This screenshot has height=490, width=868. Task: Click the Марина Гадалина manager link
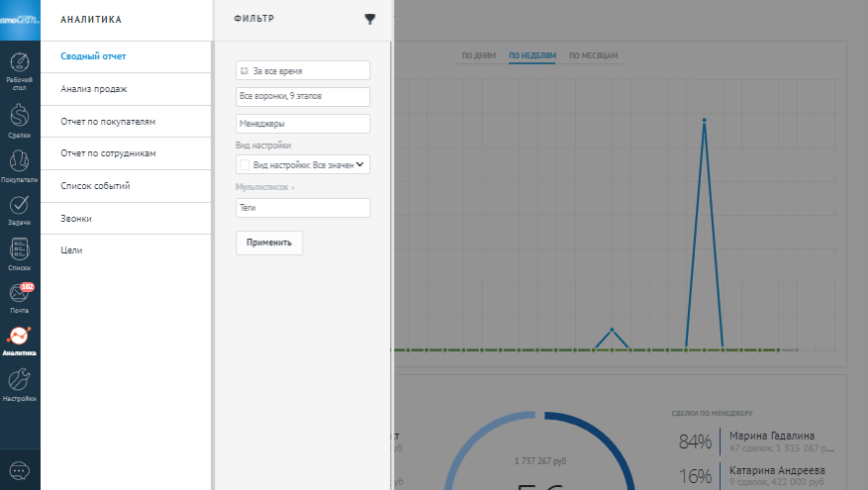(x=772, y=436)
